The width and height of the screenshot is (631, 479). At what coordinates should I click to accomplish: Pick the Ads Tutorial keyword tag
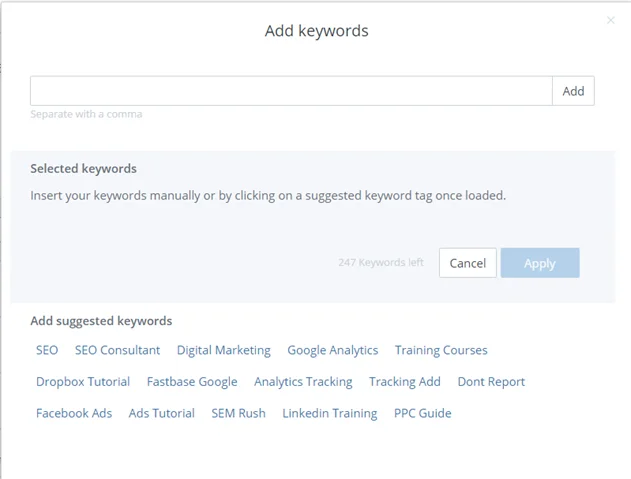point(162,413)
